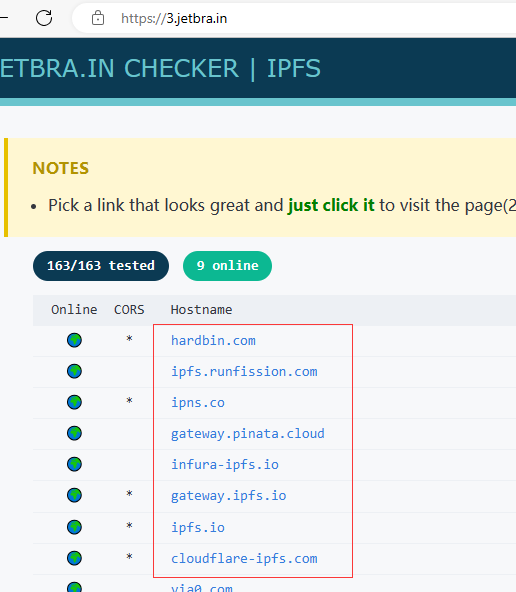Open the gateway.pinata.cloud link

point(248,433)
